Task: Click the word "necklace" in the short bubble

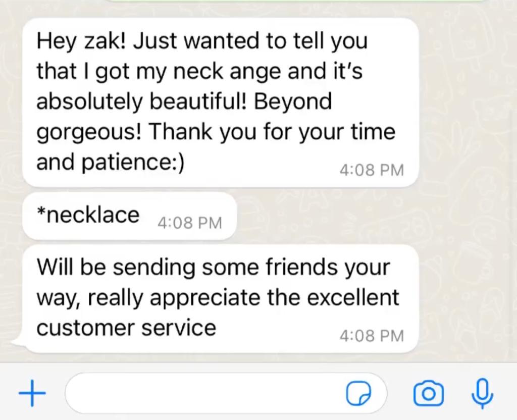Action: [93, 215]
